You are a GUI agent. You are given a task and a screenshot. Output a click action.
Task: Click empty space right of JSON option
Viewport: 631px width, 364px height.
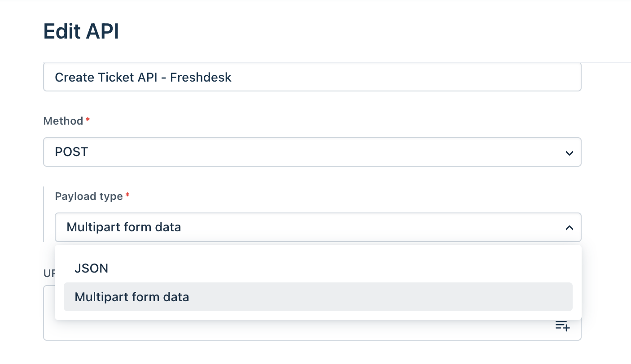click(x=341, y=269)
